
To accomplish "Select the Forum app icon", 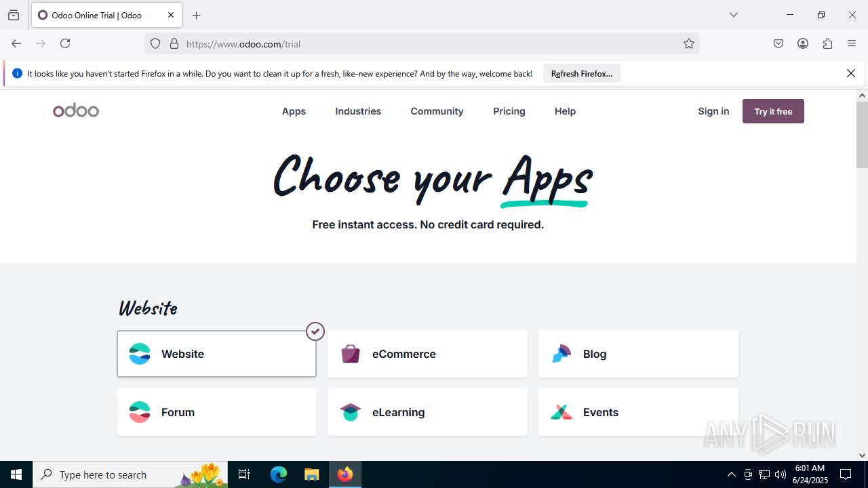I will [140, 412].
